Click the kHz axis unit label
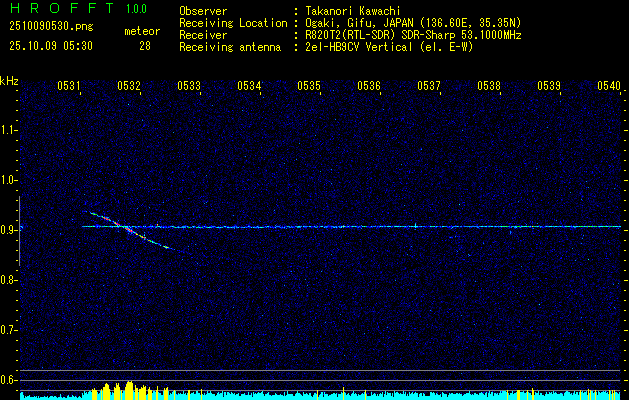The width and height of the screenshot is (629, 400). click(x=9, y=81)
